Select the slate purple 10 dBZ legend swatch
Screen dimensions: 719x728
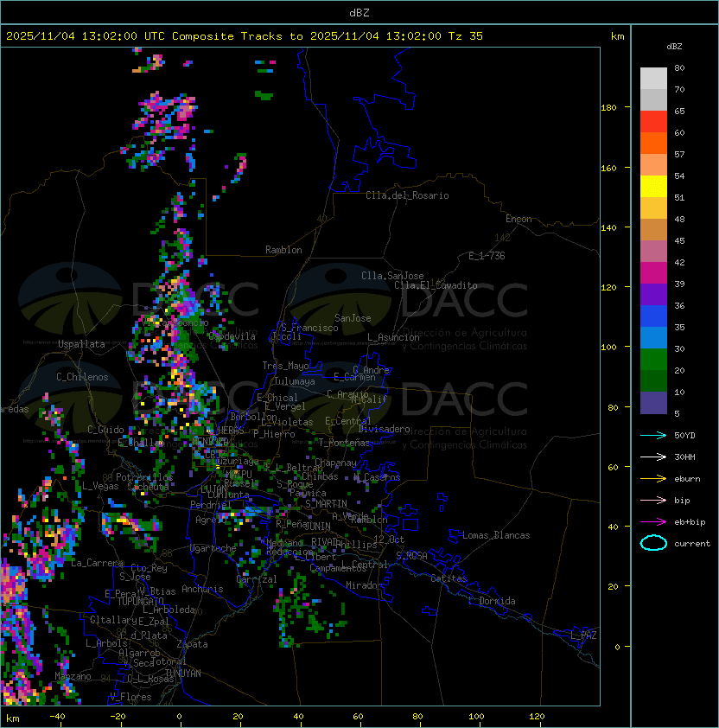point(653,403)
